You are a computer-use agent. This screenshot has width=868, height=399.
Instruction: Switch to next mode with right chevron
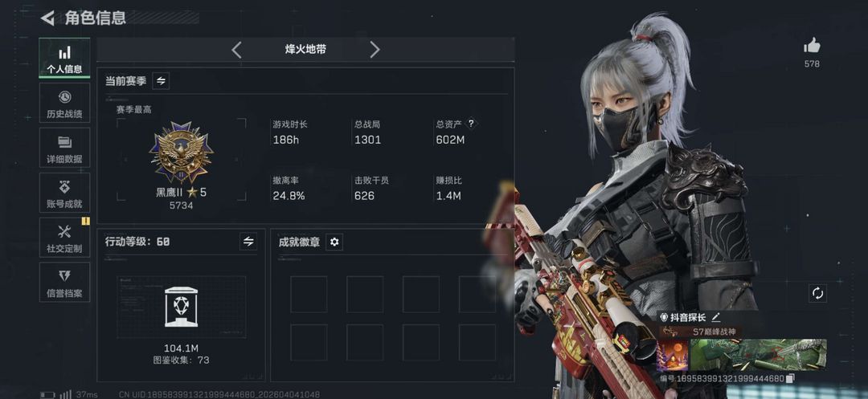pos(375,50)
